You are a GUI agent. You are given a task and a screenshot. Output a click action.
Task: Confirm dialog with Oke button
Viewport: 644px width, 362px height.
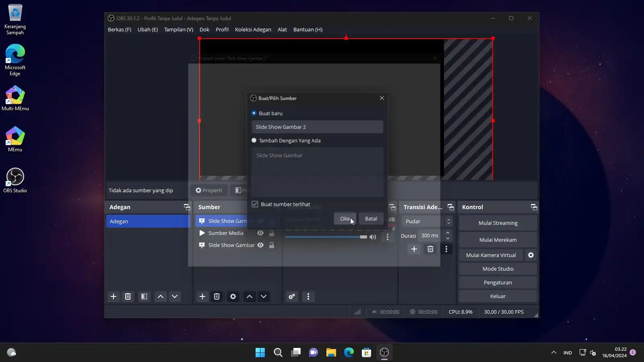click(345, 219)
